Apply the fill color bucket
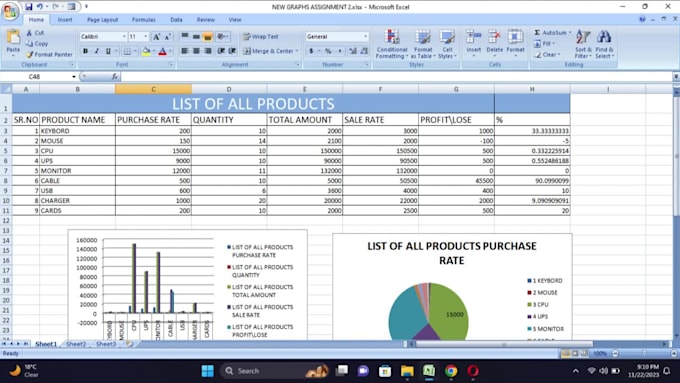Viewport: 680px width, 383px height. pyautogui.click(x=147, y=51)
